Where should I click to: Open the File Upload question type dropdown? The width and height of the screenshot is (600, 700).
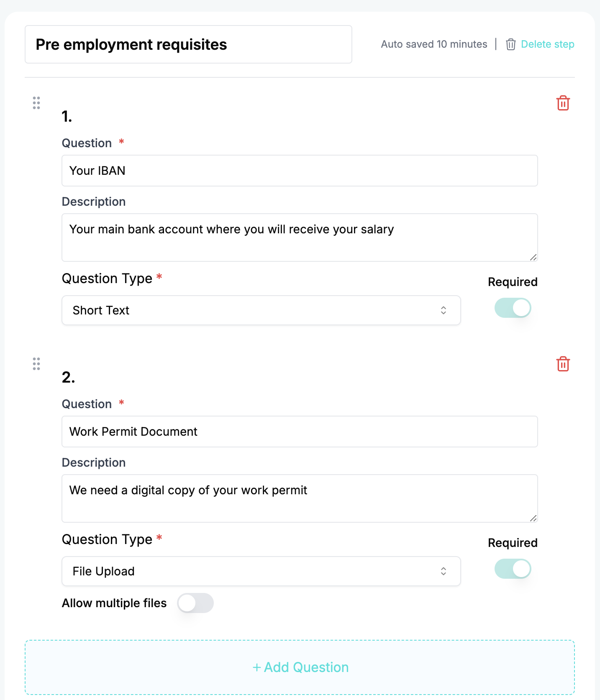251,571
